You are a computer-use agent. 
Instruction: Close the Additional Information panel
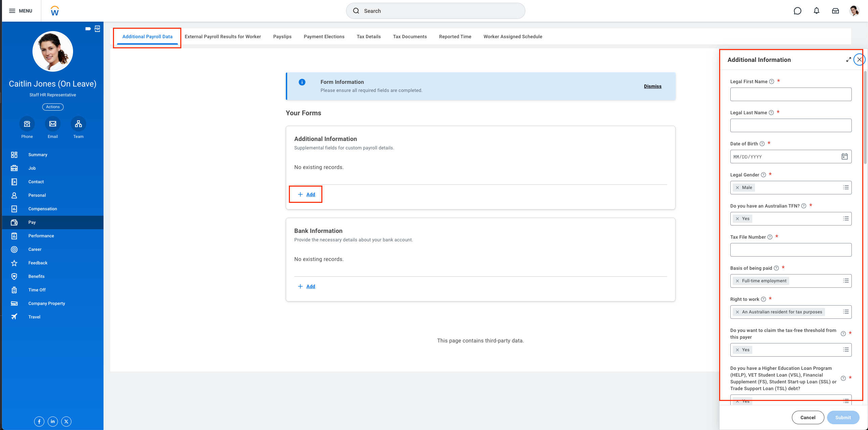pyautogui.click(x=859, y=59)
